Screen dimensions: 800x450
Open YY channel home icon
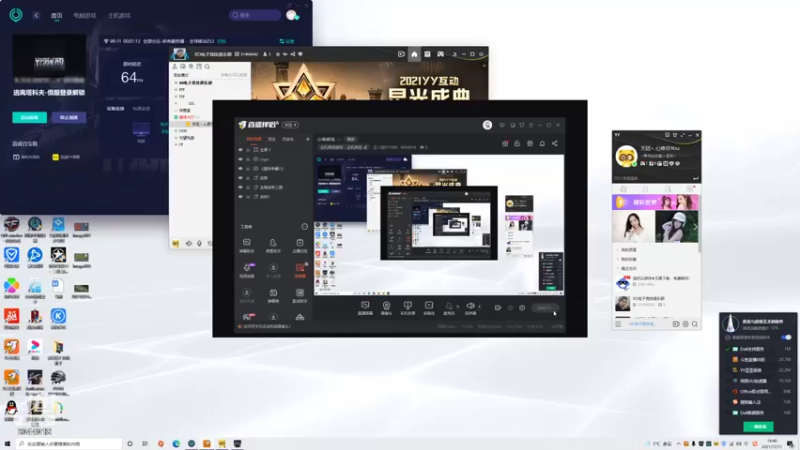(414, 54)
